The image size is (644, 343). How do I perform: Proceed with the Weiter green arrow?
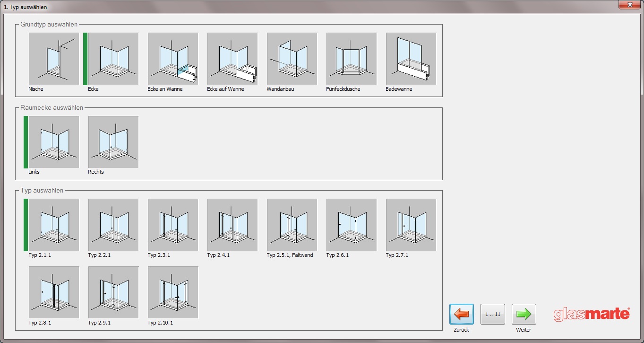[x=524, y=314]
